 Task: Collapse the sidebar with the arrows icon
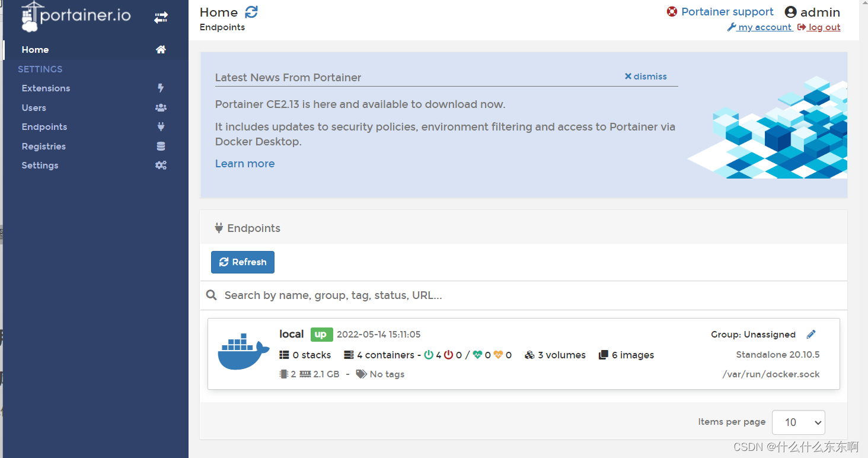tap(161, 18)
